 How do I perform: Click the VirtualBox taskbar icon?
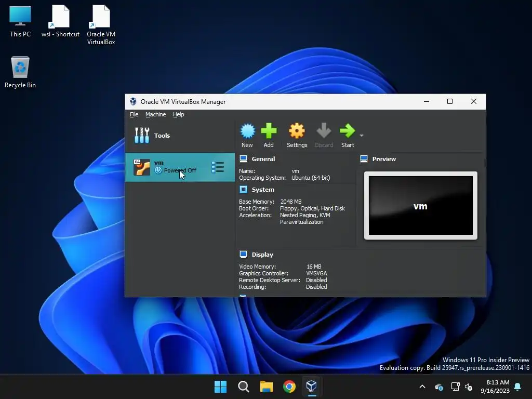click(312, 387)
